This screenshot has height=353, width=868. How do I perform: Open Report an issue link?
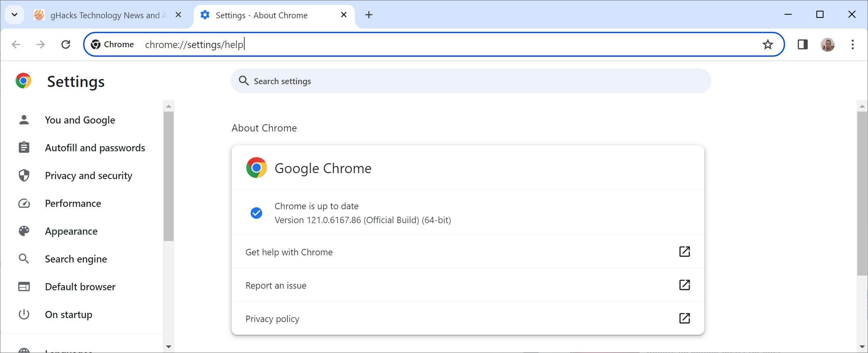point(468,285)
